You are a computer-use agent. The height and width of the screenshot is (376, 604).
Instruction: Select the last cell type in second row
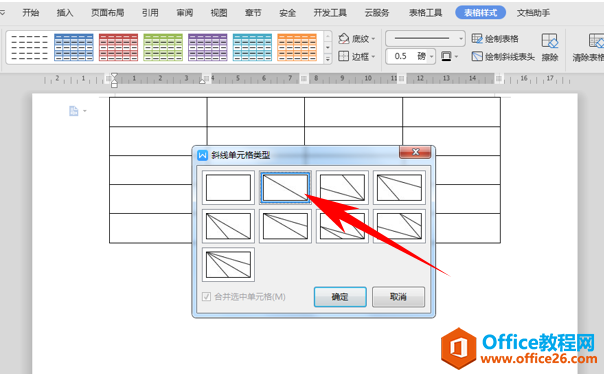point(399,226)
